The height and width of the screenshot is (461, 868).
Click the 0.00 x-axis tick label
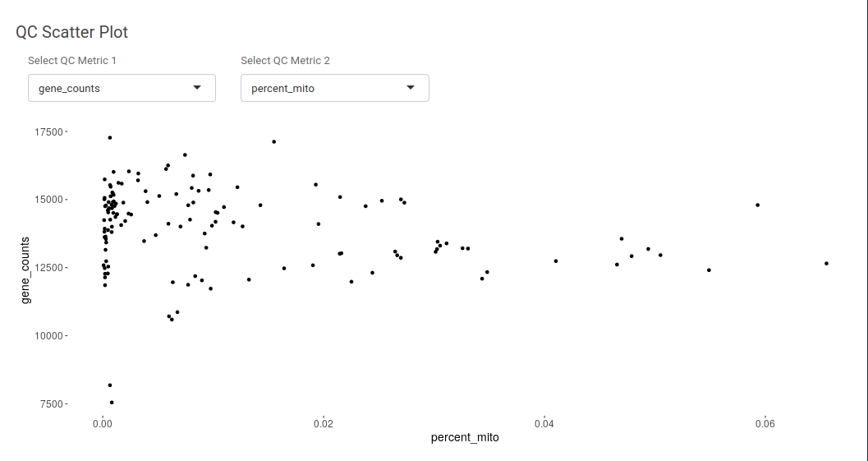(x=103, y=424)
